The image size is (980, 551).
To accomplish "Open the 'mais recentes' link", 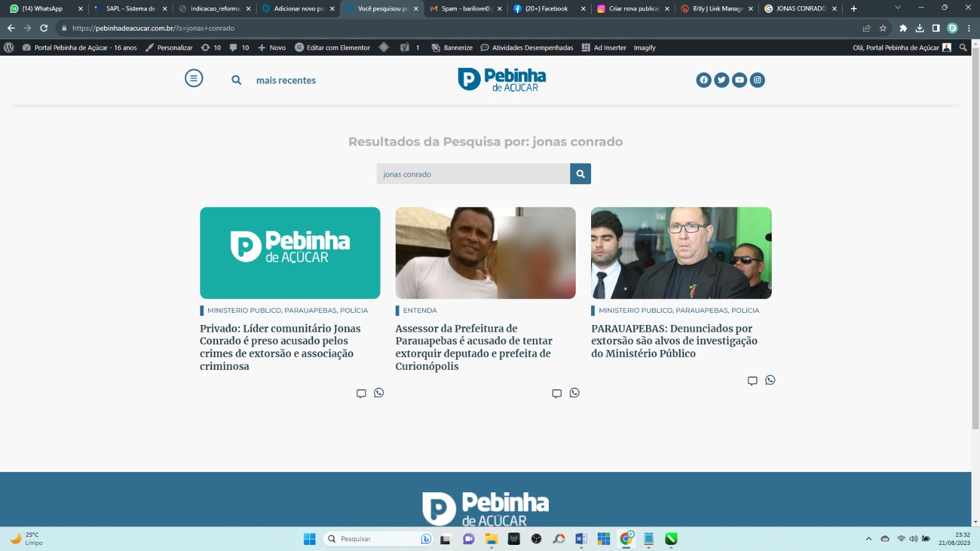I will pyautogui.click(x=286, y=80).
